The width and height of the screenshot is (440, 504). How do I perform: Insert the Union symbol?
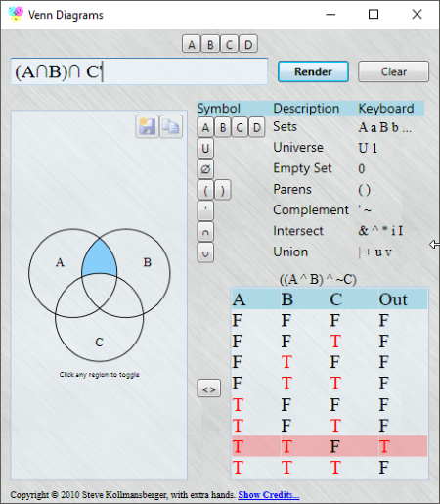tap(205, 252)
